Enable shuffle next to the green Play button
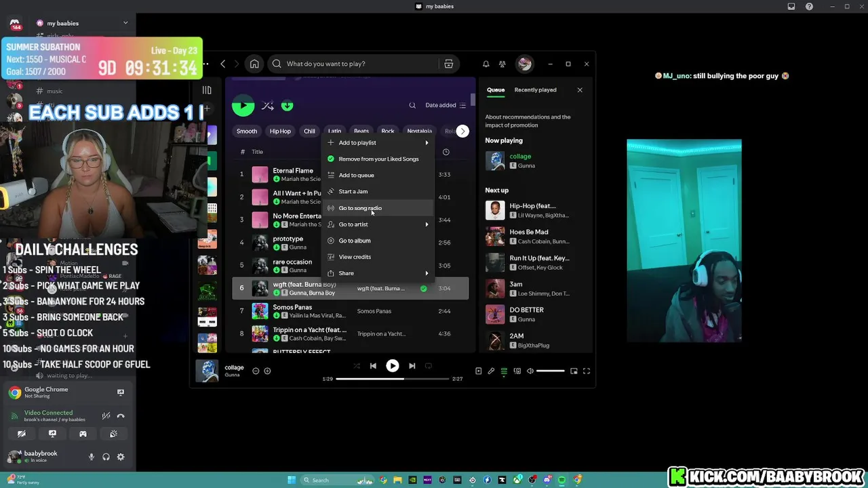Screen dimensions: 868x488 click(268, 106)
